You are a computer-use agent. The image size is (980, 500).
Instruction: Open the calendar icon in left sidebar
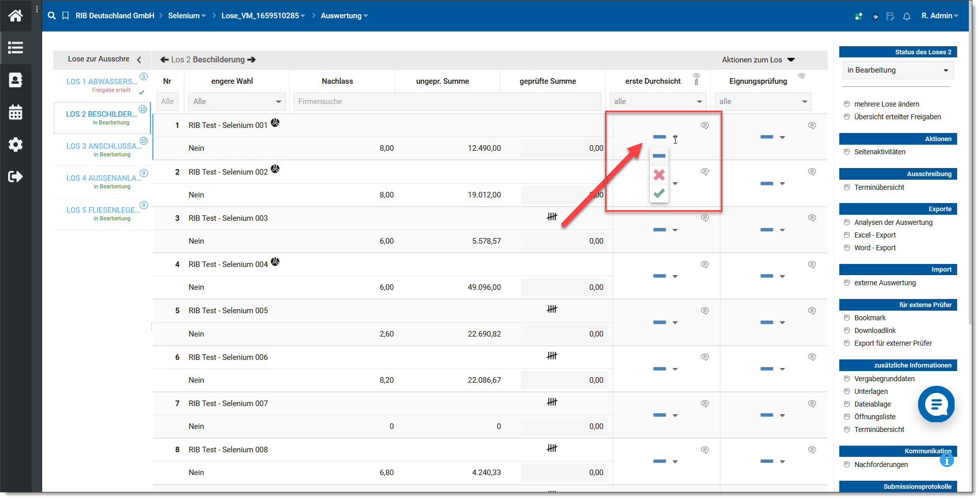coord(15,112)
